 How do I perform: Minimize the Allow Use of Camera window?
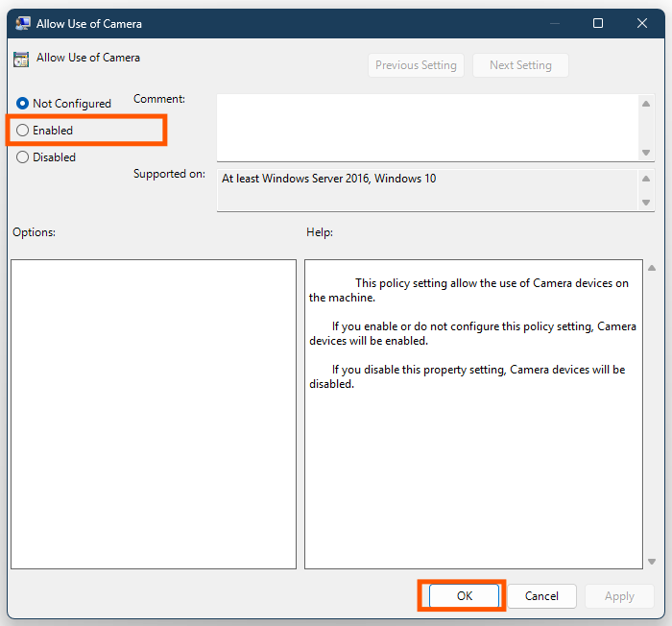(554, 23)
